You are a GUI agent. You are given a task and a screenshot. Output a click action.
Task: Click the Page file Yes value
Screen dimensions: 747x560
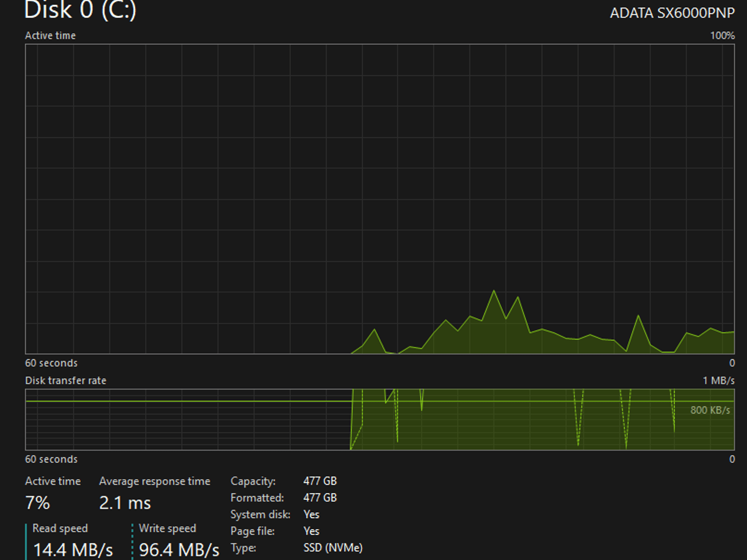pos(311,531)
